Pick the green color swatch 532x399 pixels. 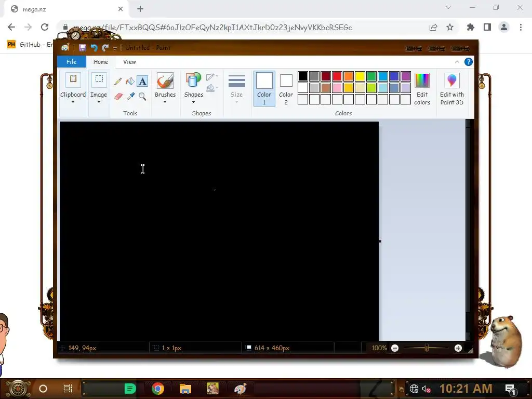371,76
